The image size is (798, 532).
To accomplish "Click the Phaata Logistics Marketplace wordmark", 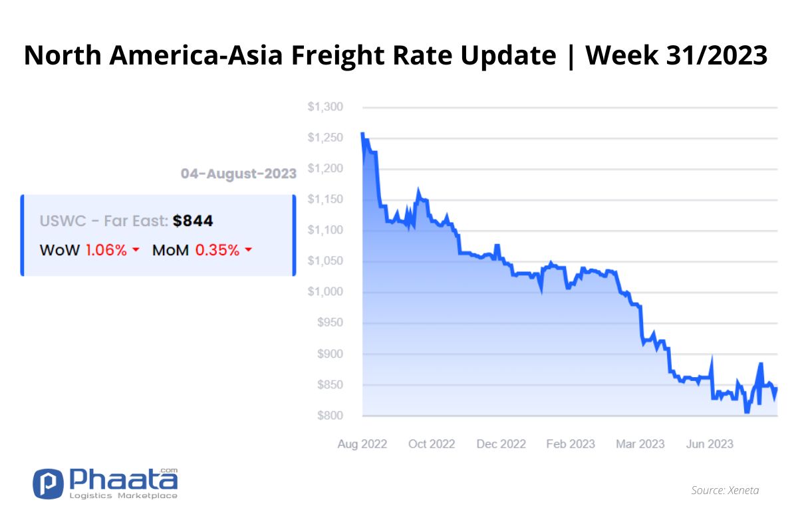I will point(124,484).
